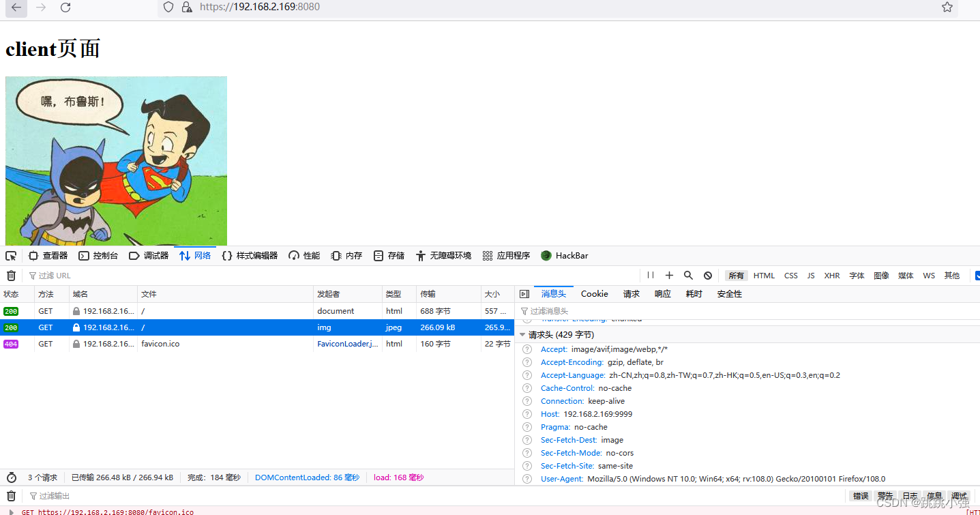Filter requests by CSS type

(x=790, y=276)
